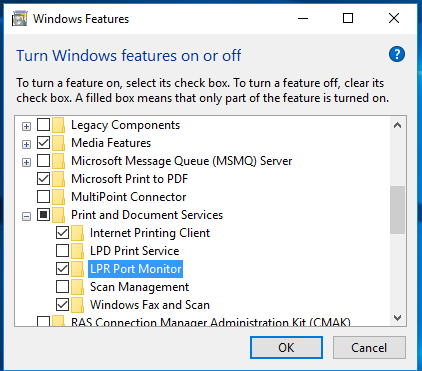This screenshot has width=422, height=371.
Task: Click the LPD Print Service folder icon
Action: pyautogui.click(x=77, y=251)
